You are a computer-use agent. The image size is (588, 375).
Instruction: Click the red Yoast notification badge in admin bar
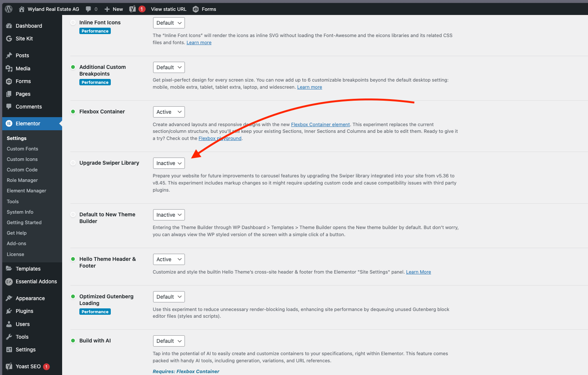142,9
